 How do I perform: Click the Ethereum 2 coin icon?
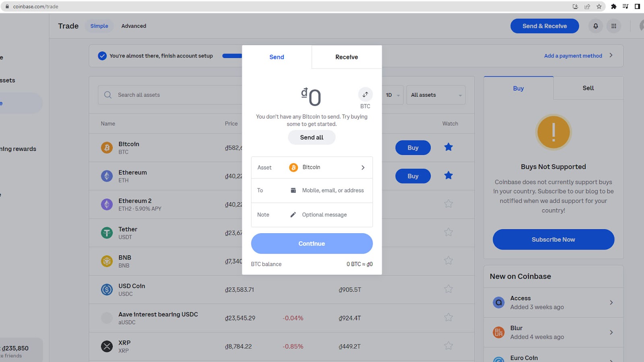pos(107,204)
